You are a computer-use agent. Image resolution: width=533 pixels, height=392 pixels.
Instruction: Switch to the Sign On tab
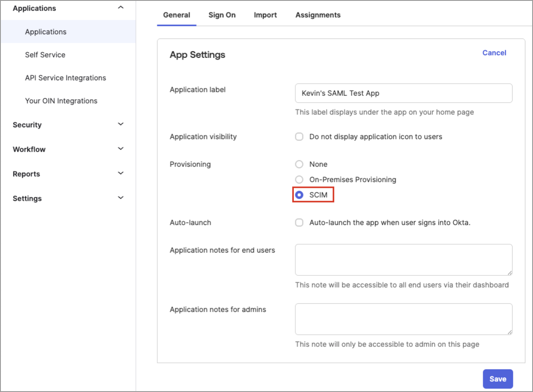[222, 14]
